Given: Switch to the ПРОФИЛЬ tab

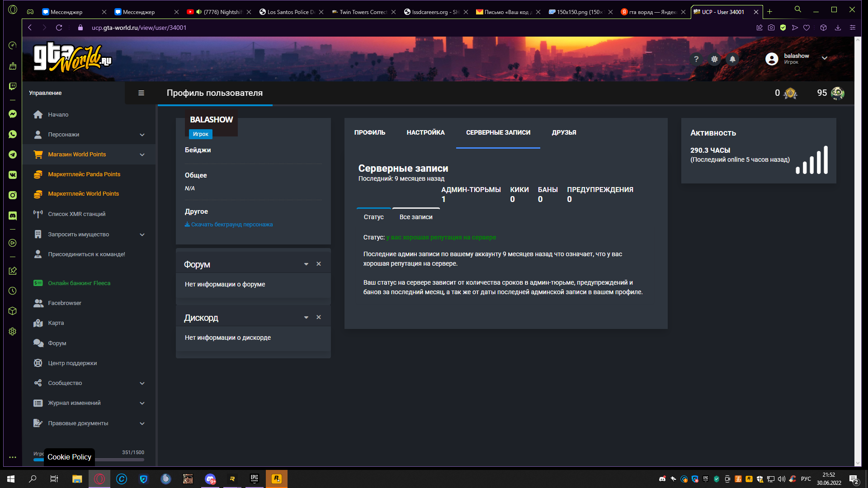Looking at the screenshot, I should [370, 132].
